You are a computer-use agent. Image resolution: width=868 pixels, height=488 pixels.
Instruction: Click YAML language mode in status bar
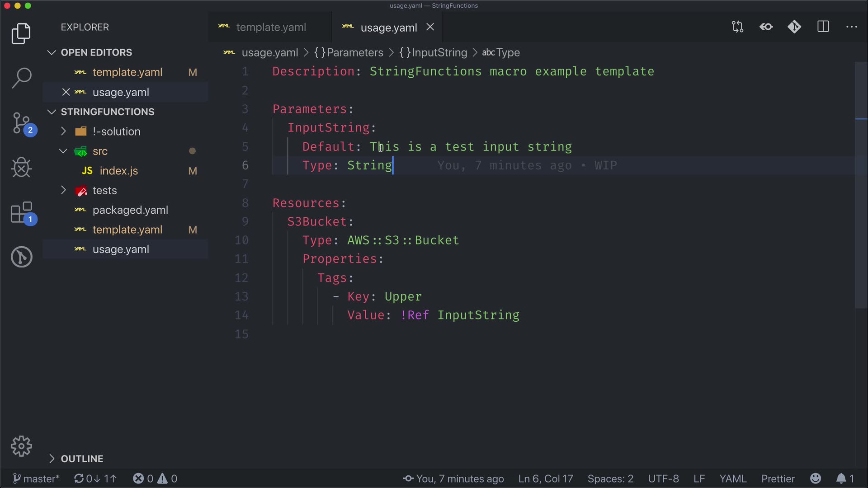(733, 479)
